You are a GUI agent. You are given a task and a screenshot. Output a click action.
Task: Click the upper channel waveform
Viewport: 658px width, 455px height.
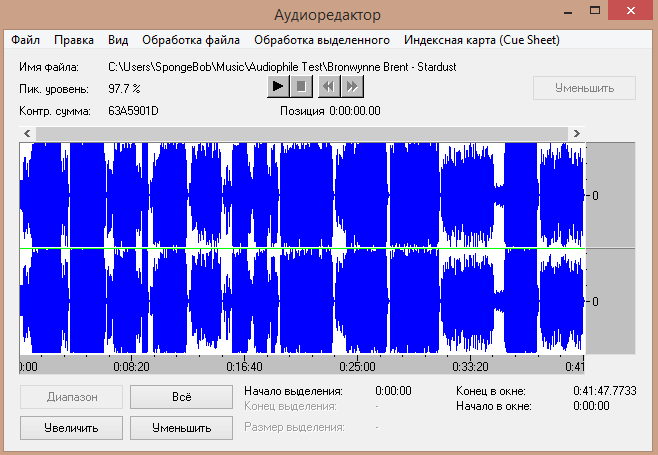click(x=302, y=195)
